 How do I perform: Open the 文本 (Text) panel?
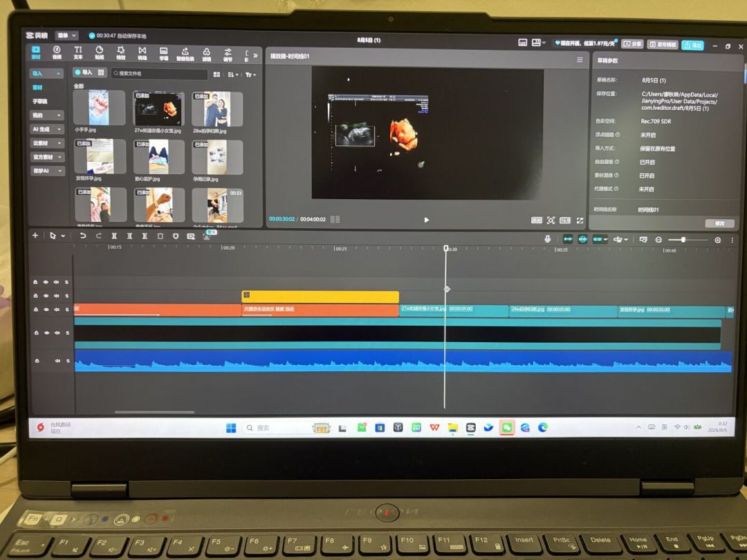coord(78,53)
